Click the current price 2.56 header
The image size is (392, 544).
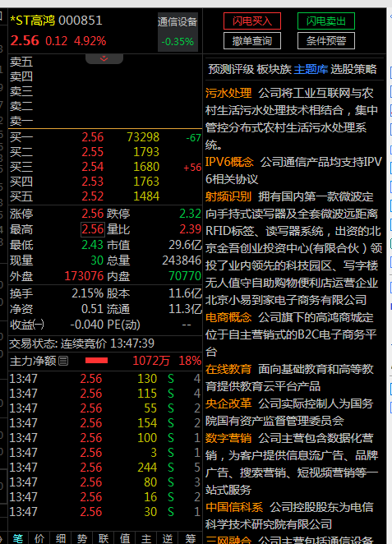pyautogui.click(x=25, y=40)
